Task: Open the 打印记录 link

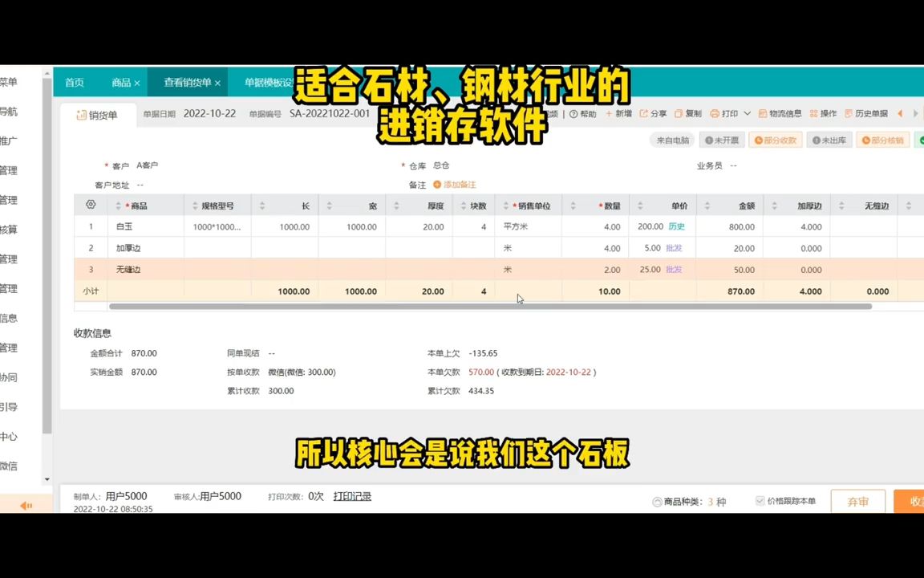Action: pos(351,496)
